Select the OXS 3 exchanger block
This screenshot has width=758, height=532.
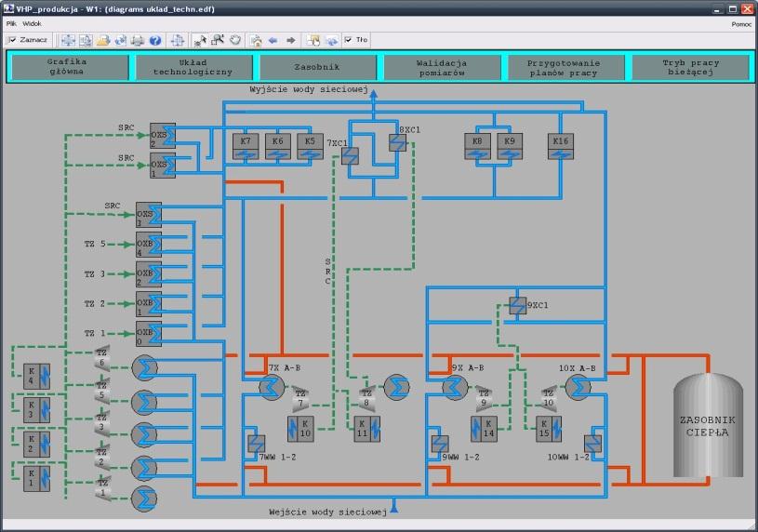[x=149, y=215]
